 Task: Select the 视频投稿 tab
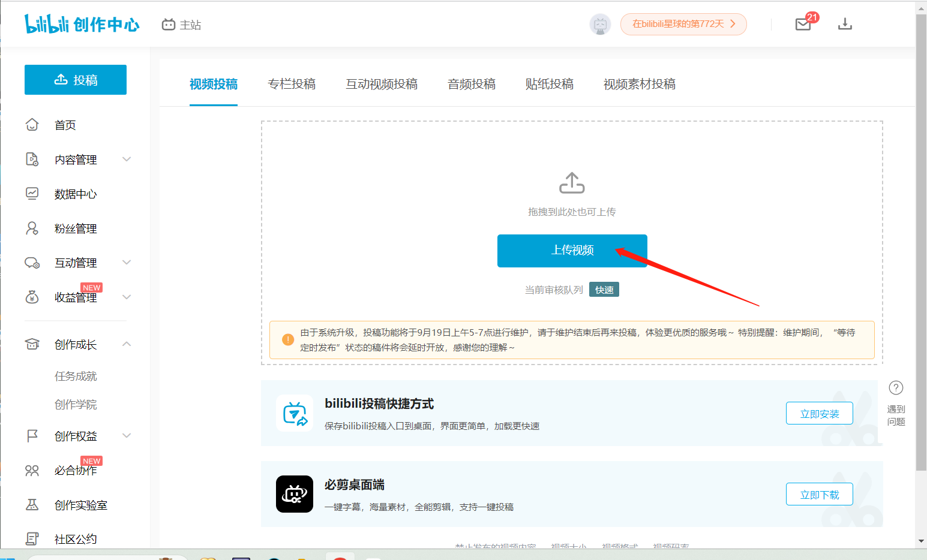pos(214,84)
